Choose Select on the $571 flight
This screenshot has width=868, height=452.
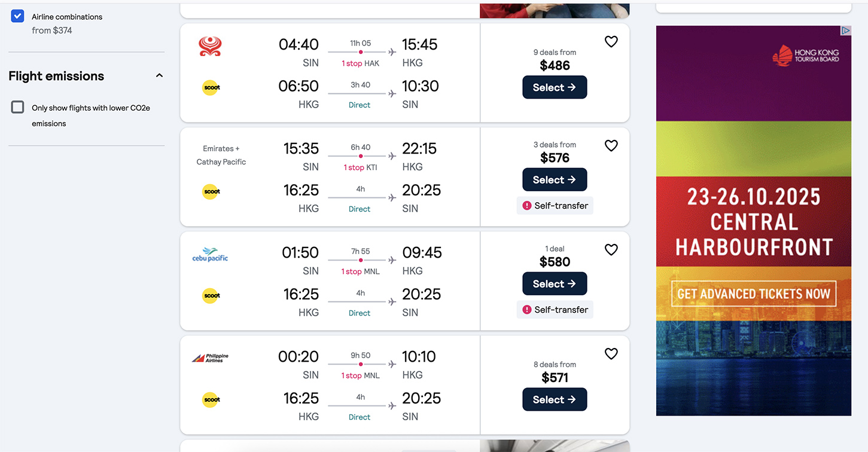click(555, 399)
